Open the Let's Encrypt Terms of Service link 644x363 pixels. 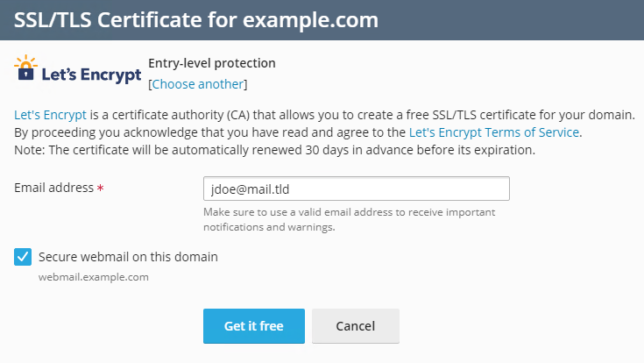coord(494,132)
